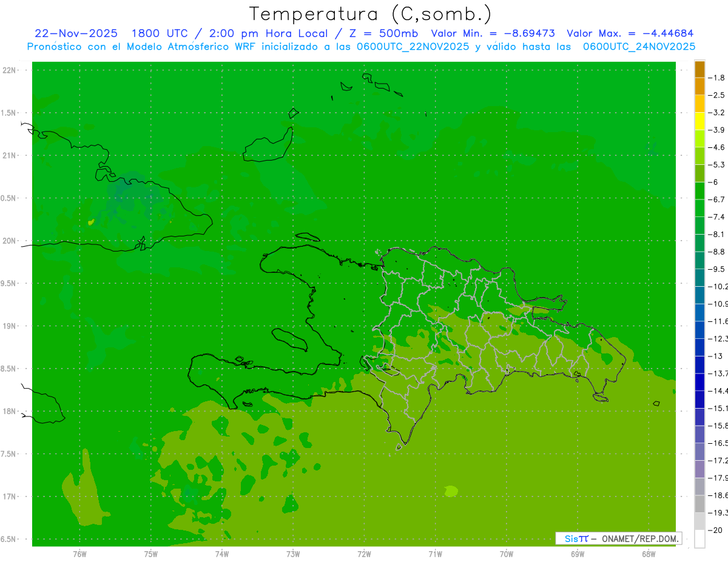The image size is (728, 562).
Task: Click the "68W" longitude label
Action: (648, 554)
